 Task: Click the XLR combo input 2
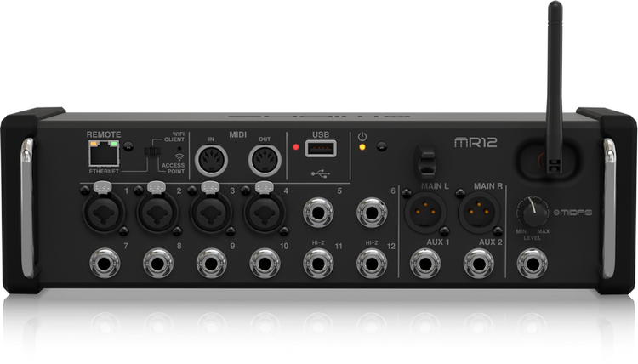pos(157,212)
